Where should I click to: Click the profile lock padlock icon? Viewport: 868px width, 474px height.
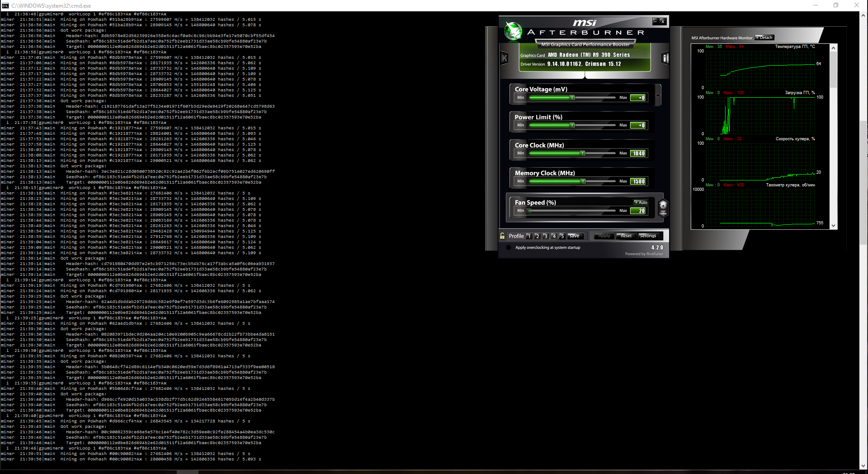tap(502, 236)
